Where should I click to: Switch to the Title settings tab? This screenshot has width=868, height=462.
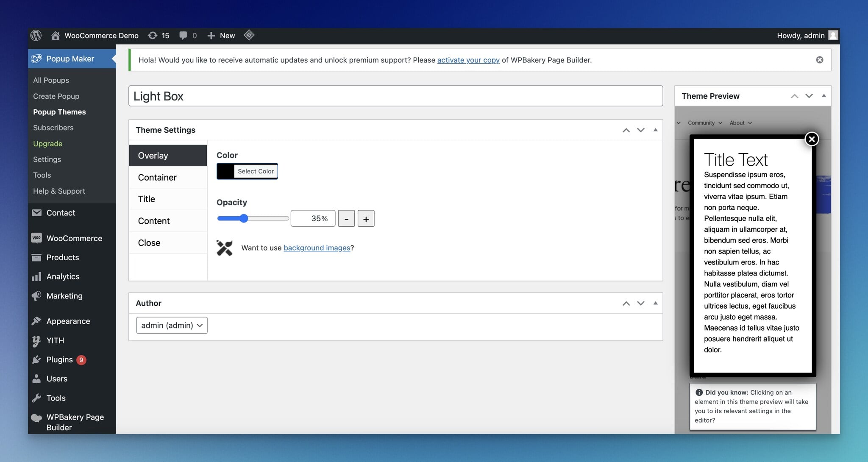click(x=168, y=199)
